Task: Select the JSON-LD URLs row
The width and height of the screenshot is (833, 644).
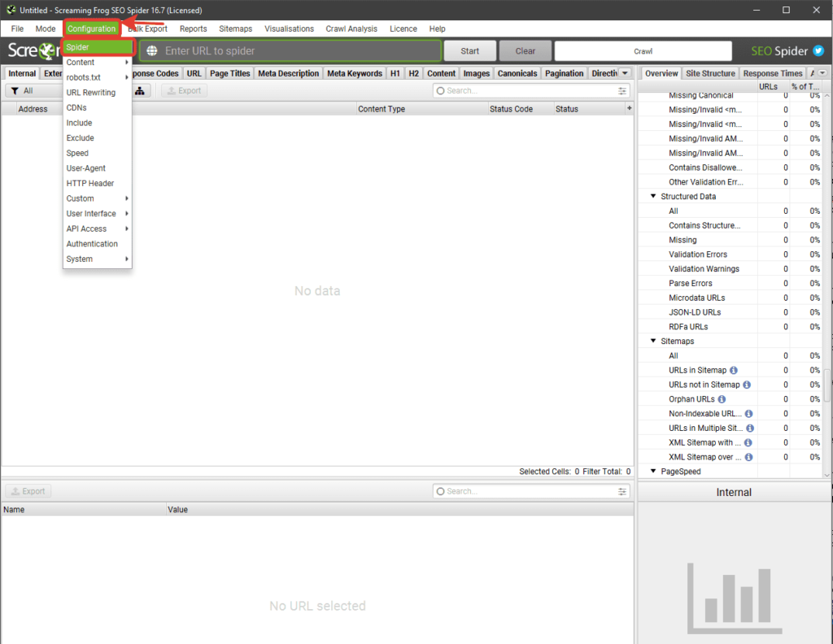Action: click(x=730, y=312)
